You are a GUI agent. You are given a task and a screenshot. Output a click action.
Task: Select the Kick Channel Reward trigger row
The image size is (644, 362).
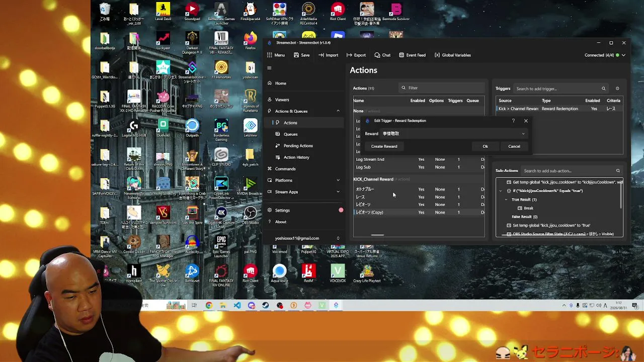pyautogui.click(x=559, y=109)
